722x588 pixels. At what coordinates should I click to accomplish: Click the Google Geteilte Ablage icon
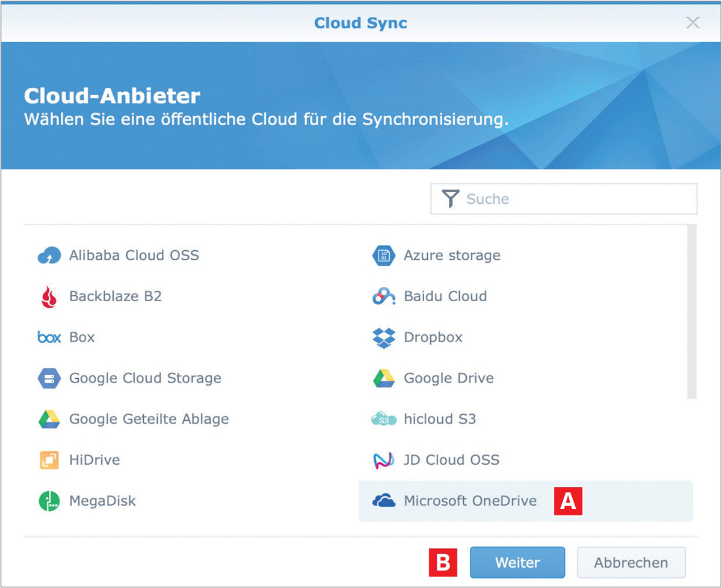49,419
